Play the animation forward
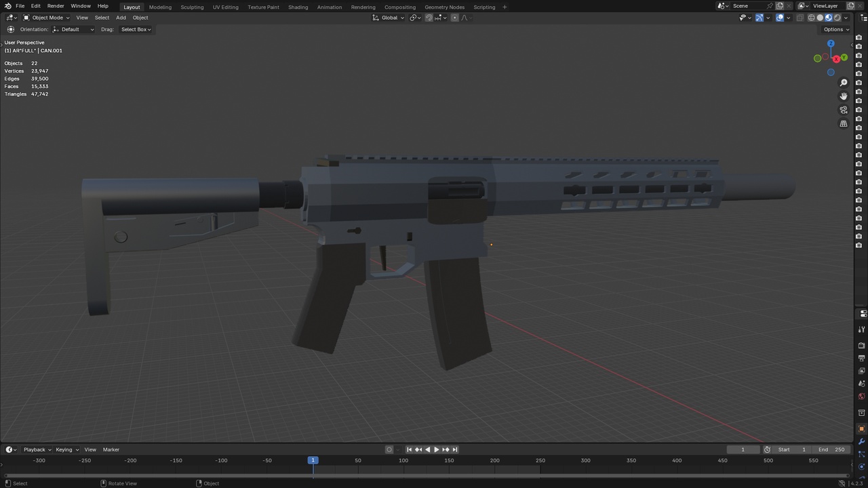Screen dimensions: 868x488 tap(436, 449)
